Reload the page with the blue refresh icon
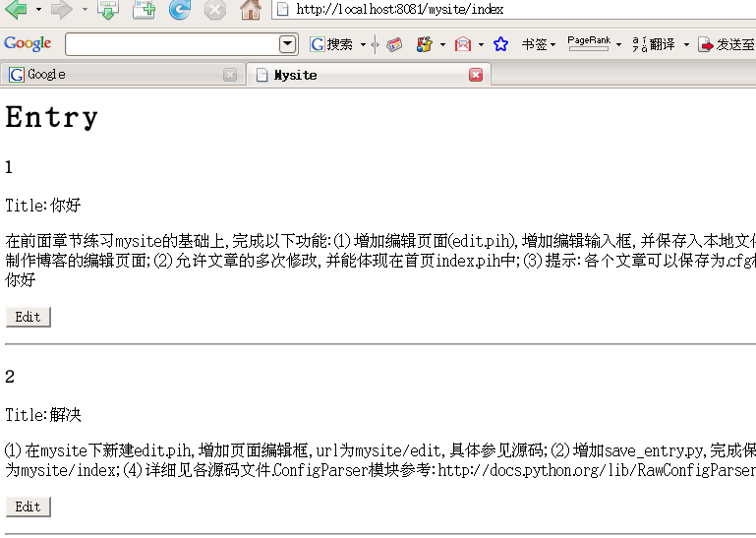The height and width of the screenshot is (538, 756). point(179,10)
